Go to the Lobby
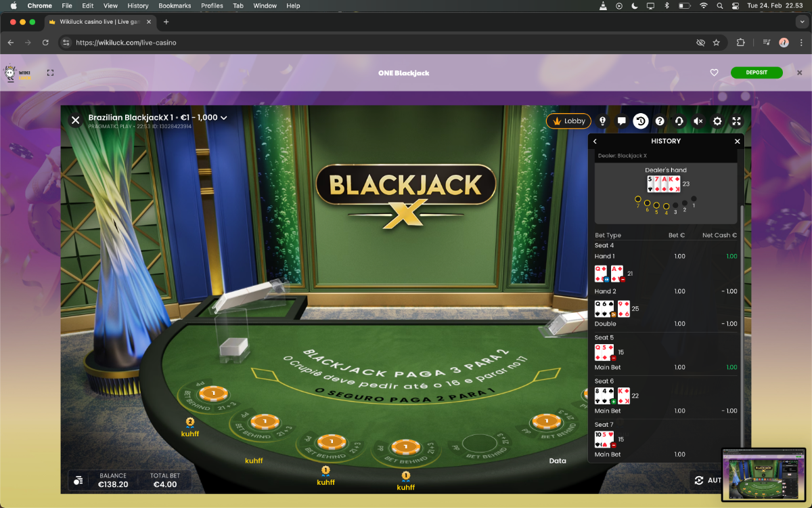 tap(568, 121)
